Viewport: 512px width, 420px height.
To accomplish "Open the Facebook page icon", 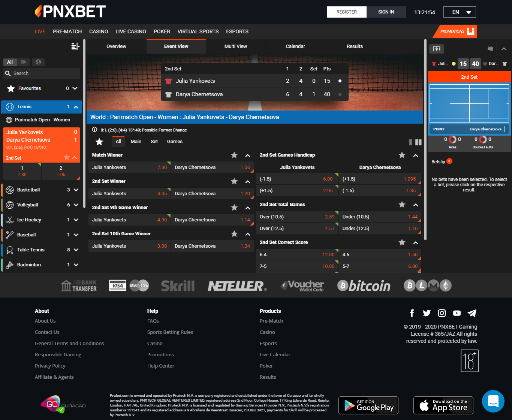I will tap(412, 313).
